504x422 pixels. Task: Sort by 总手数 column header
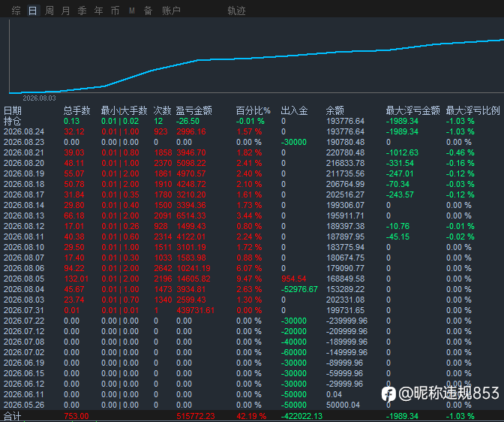point(76,110)
